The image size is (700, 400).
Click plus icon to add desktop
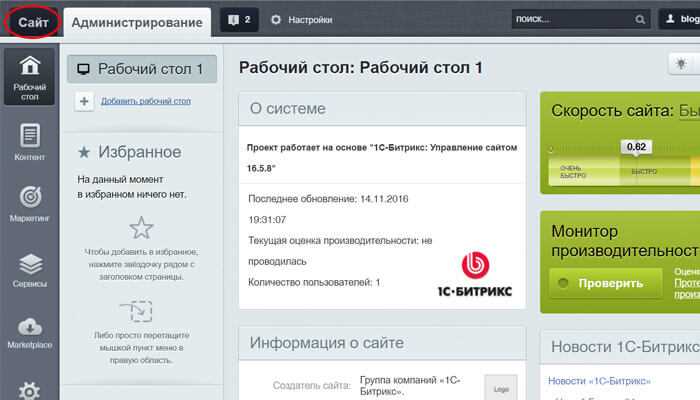tap(84, 101)
